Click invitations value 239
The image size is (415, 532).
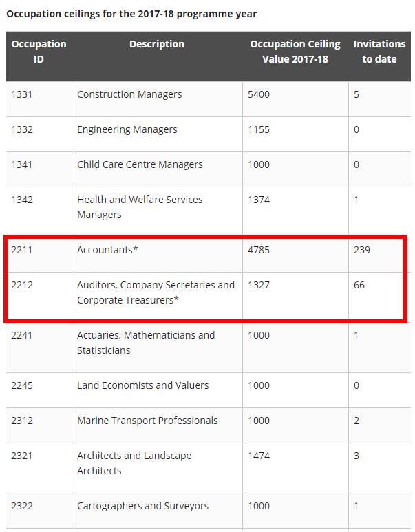coord(362,250)
